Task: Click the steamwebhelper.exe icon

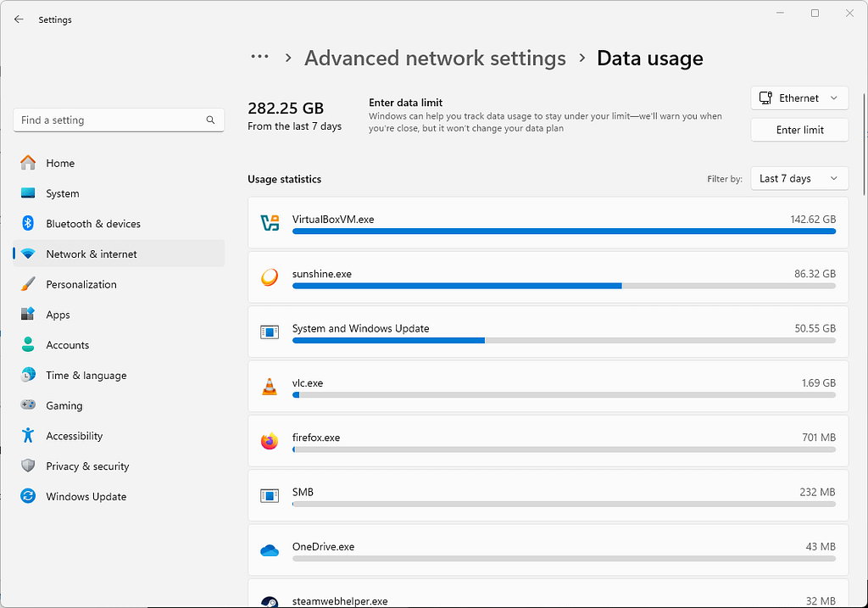Action: click(270, 602)
